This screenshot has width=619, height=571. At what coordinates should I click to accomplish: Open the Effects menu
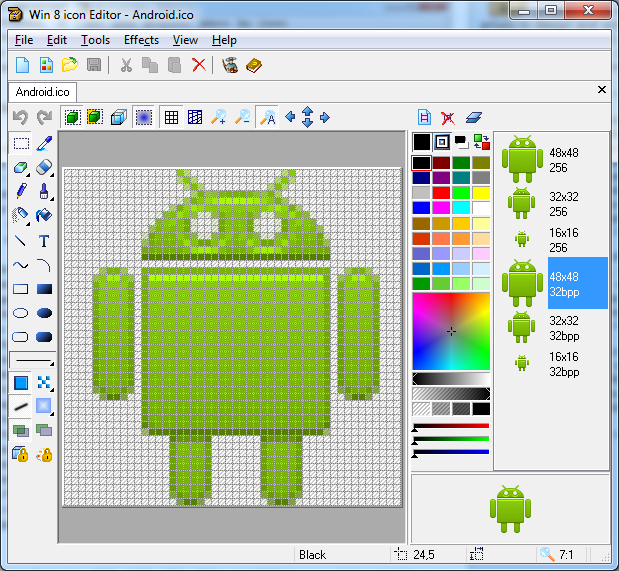[x=141, y=40]
